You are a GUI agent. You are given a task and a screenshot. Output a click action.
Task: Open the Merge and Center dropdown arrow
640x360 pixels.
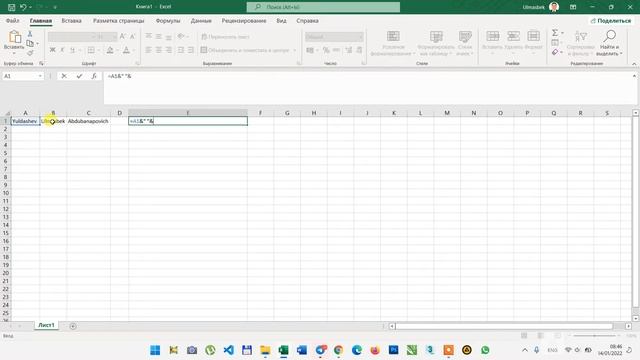click(295, 50)
